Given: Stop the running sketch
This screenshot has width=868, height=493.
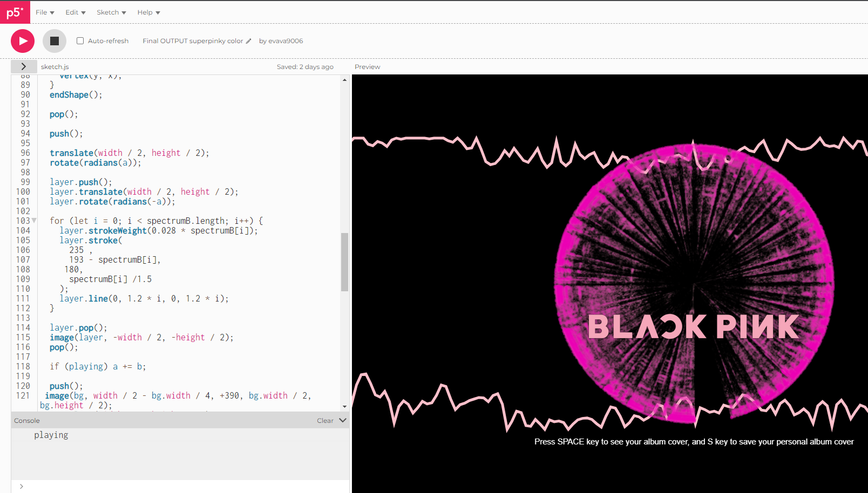Looking at the screenshot, I should [x=55, y=41].
